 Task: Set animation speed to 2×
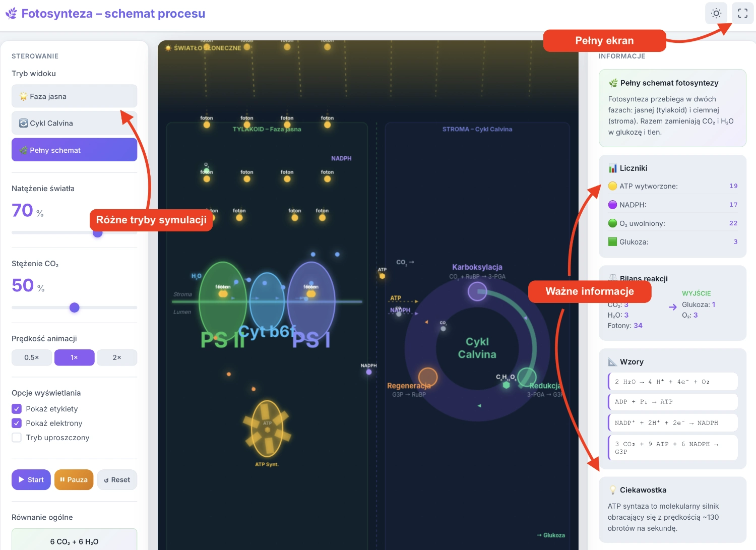[x=116, y=357]
